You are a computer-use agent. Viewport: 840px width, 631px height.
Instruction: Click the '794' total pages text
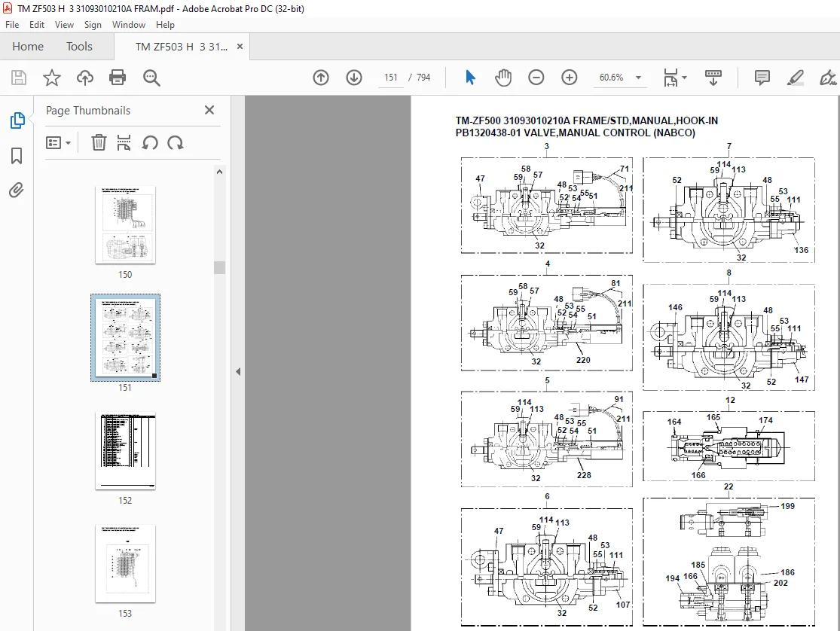tap(423, 78)
